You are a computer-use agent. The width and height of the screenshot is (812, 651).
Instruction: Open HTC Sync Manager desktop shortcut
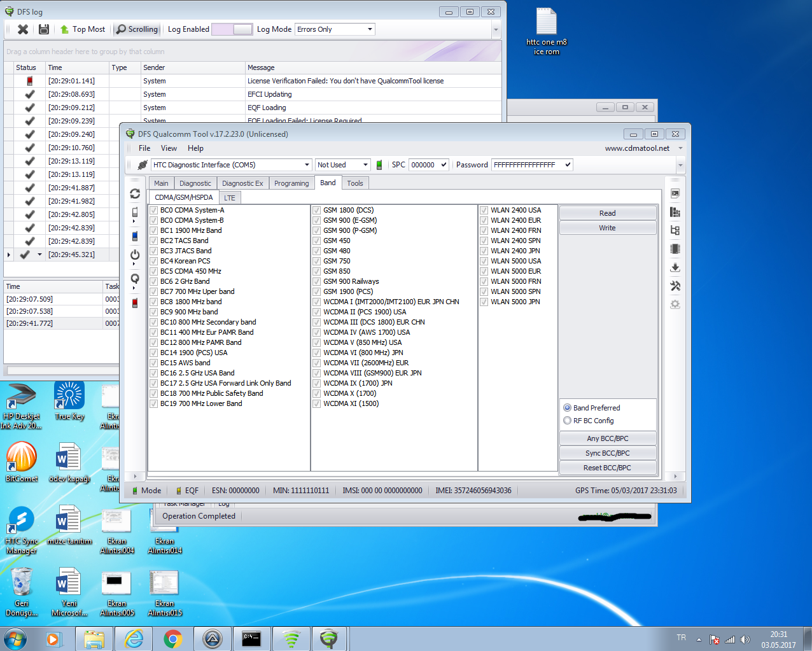(x=22, y=530)
